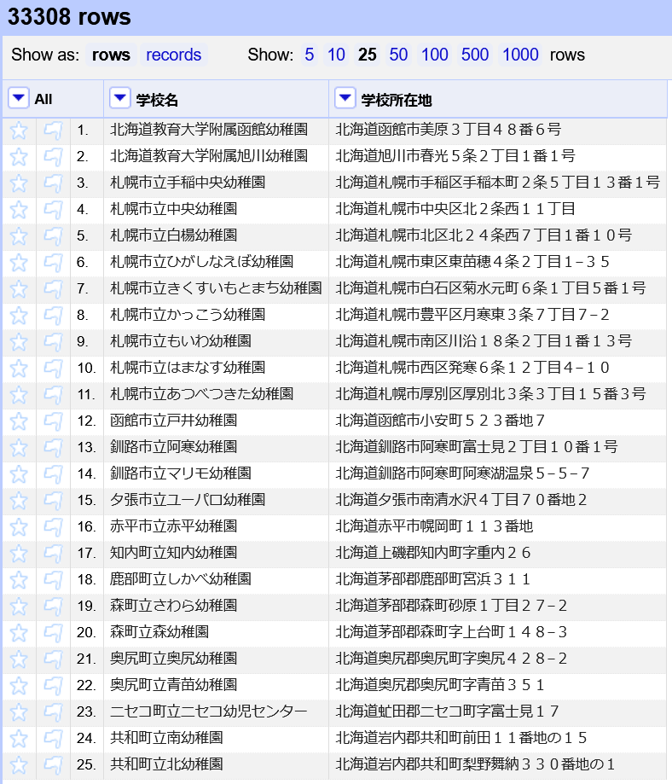
Task: Switch view to records mode
Action: point(173,55)
